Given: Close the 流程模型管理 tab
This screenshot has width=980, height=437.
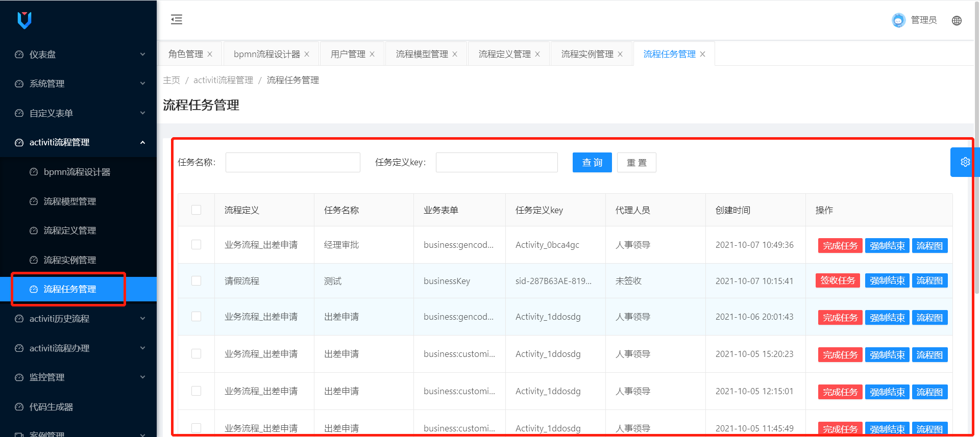Looking at the screenshot, I should coord(455,54).
